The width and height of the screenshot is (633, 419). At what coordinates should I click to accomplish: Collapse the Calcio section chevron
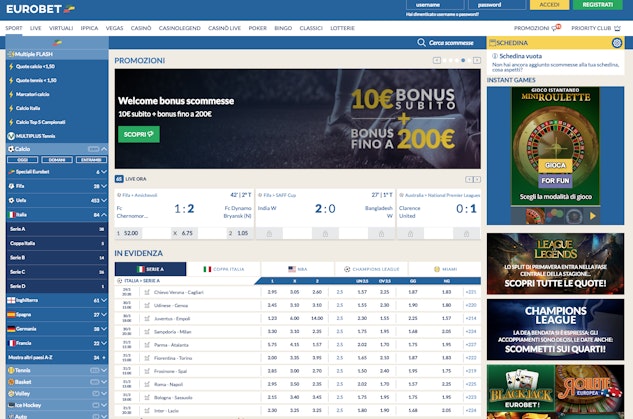coord(104,149)
